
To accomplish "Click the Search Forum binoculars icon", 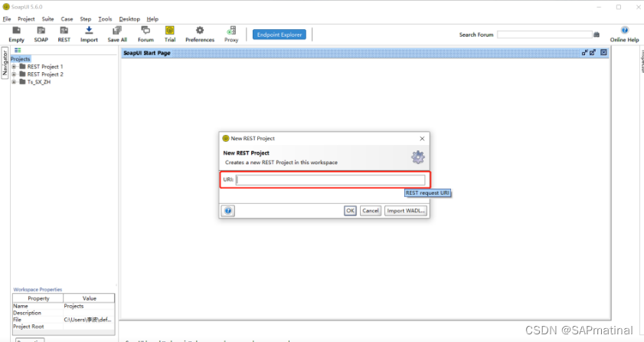I will pos(597,35).
